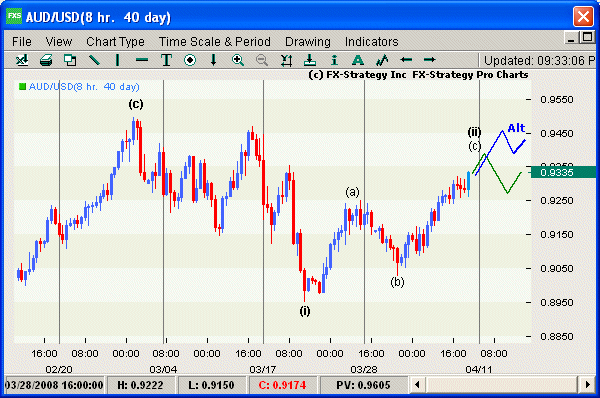Click the 0.9550 price axis label
The width and height of the screenshot is (600, 398).
point(557,100)
